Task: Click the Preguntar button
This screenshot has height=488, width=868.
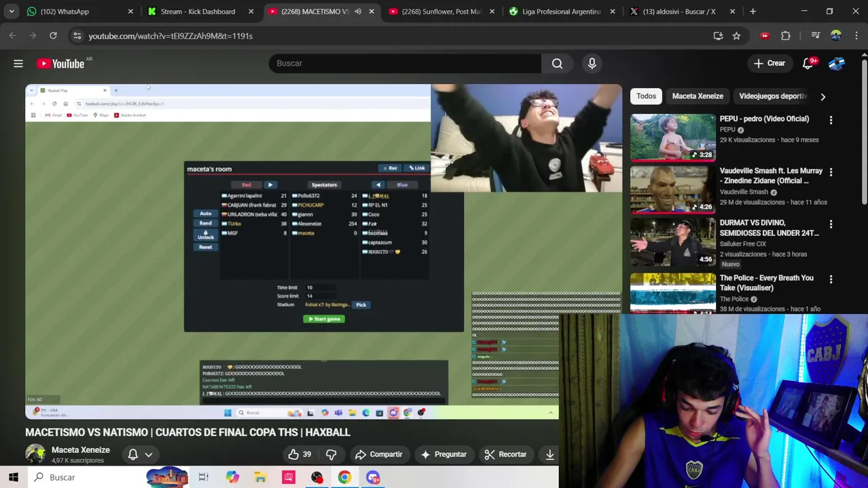Action: tap(443, 455)
